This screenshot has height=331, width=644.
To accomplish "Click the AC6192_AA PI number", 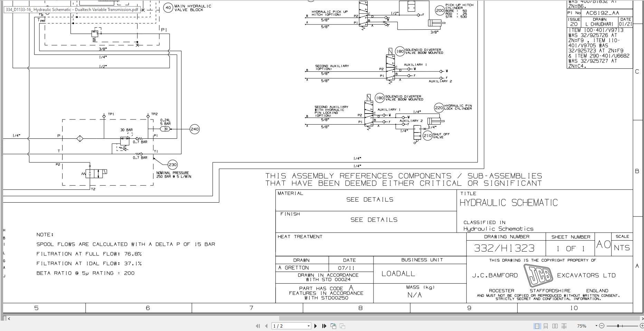I will pos(603,13).
